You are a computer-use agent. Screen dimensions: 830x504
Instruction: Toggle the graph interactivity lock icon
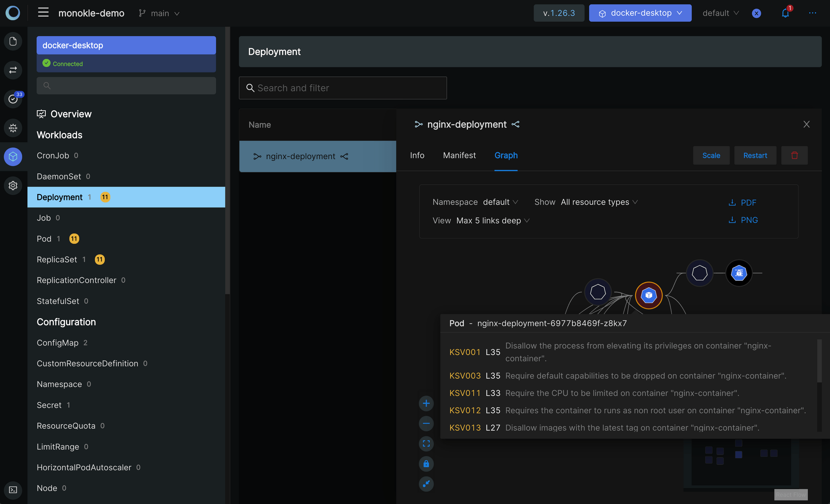(426, 463)
